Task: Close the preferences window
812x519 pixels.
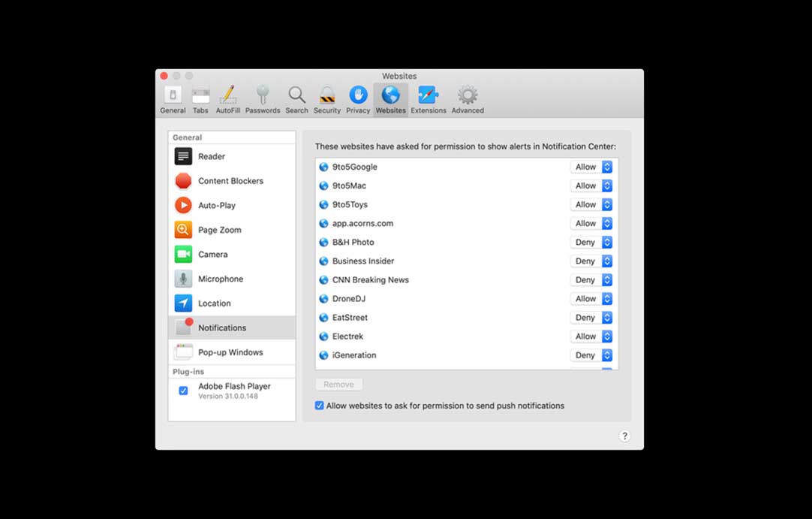Action: [x=164, y=76]
